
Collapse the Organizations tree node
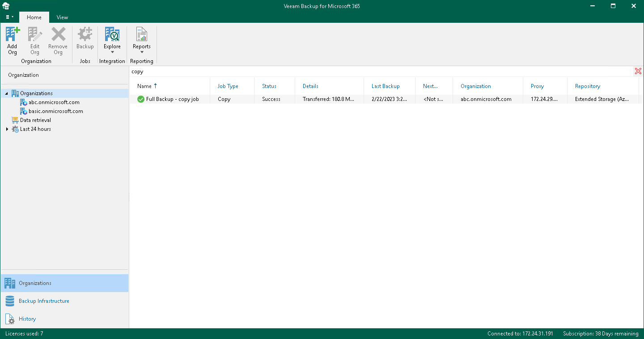pos(7,93)
